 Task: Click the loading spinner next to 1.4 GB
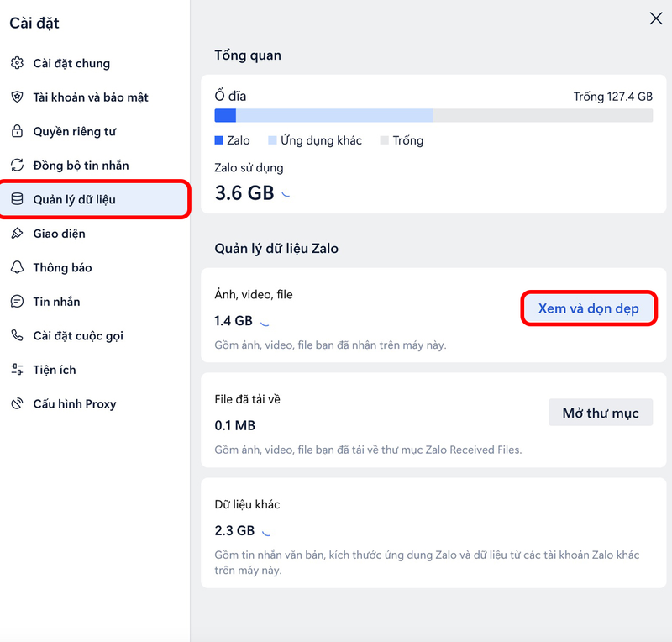(x=265, y=323)
